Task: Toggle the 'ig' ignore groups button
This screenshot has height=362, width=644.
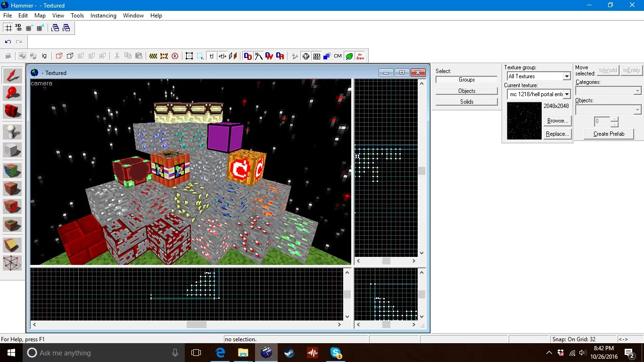Action: tap(44, 56)
